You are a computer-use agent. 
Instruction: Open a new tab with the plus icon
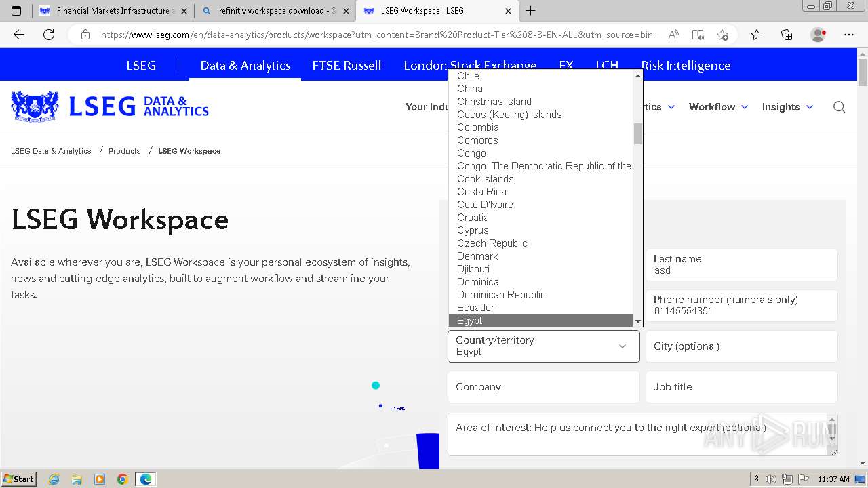(x=530, y=11)
